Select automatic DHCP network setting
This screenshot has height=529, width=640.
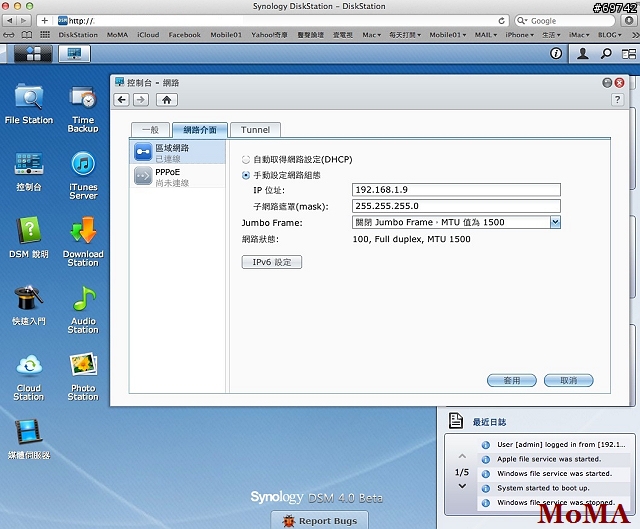pyautogui.click(x=246, y=160)
